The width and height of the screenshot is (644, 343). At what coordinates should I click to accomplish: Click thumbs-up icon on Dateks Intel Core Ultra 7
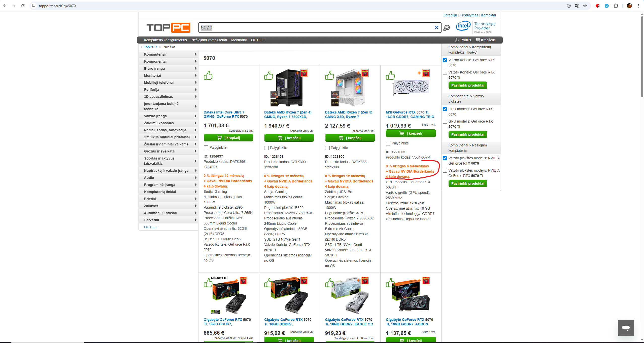point(208,75)
